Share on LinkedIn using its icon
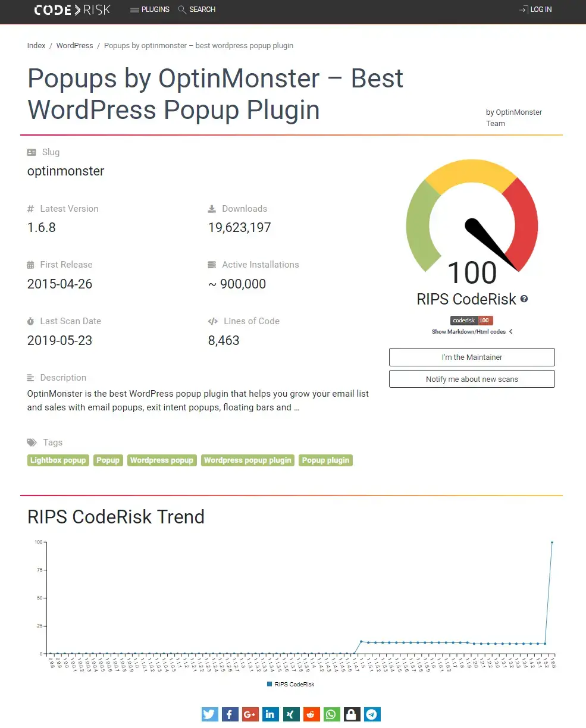The width and height of the screenshot is (586, 728). (271, 714)
